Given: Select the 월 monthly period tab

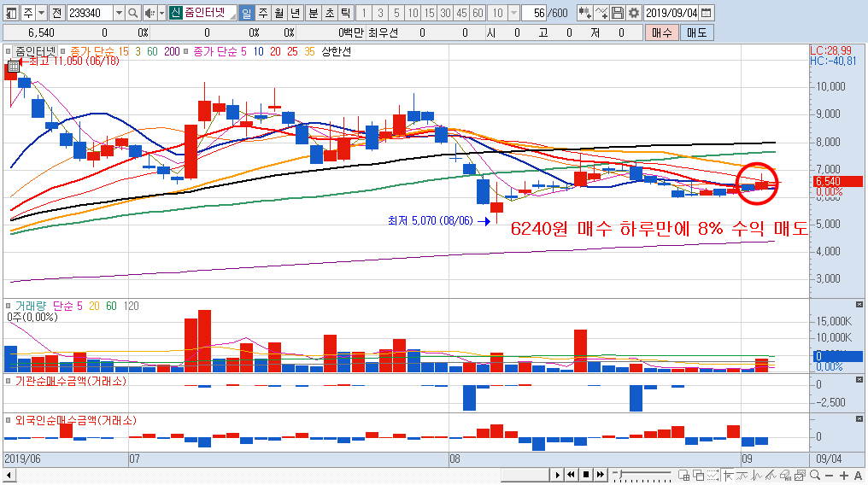Looking at the screenshot, I should [x=279, y=13].
